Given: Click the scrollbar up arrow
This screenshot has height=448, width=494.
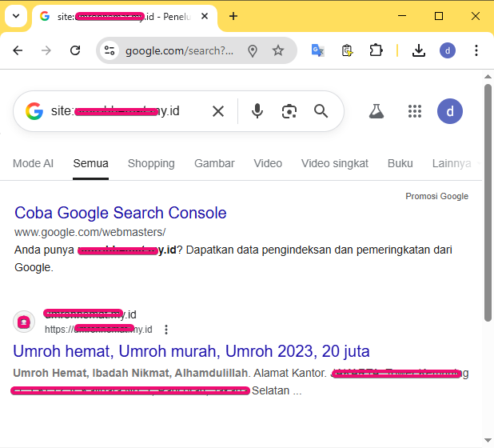Looking at the screenshot, I should [x=488, y=76].
